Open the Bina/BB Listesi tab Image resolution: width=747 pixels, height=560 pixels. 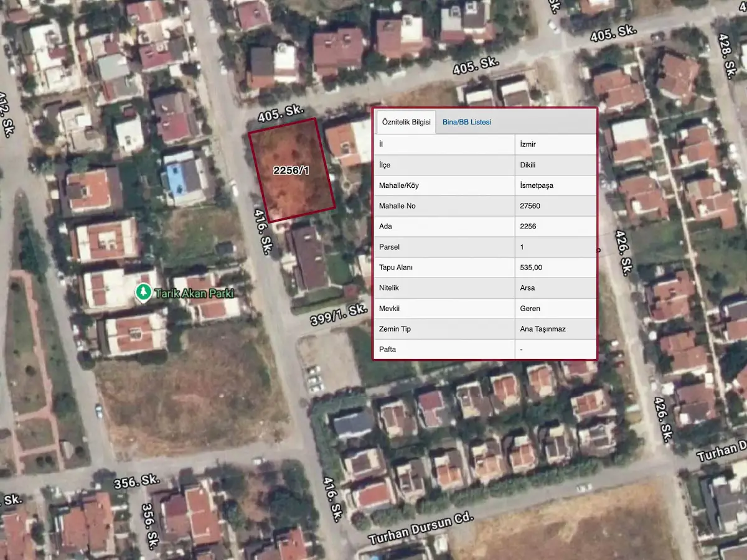coord(466,122)
